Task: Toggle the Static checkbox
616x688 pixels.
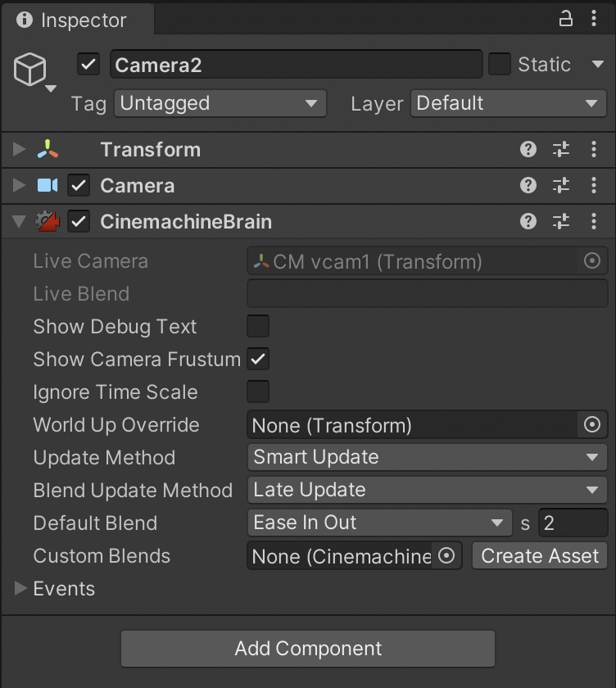Action: (500, 64)
